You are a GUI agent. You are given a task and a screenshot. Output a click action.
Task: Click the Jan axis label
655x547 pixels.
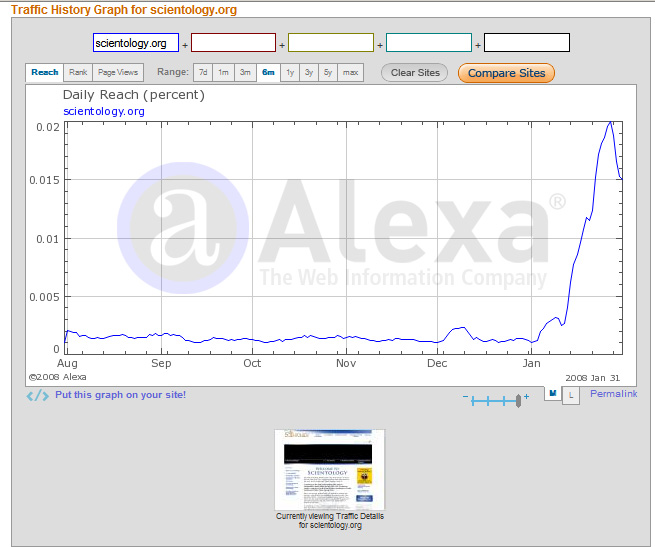[531, 363]
